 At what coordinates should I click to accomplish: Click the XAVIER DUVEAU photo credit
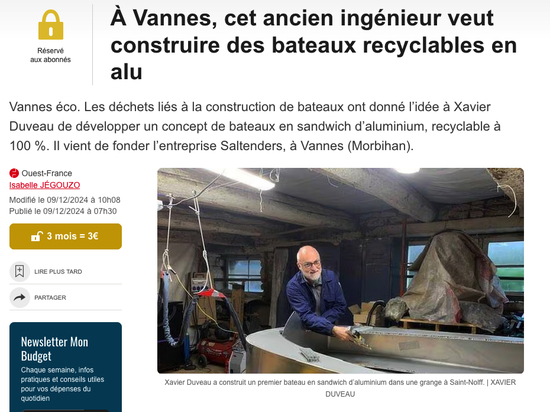[x=503, y=382]
